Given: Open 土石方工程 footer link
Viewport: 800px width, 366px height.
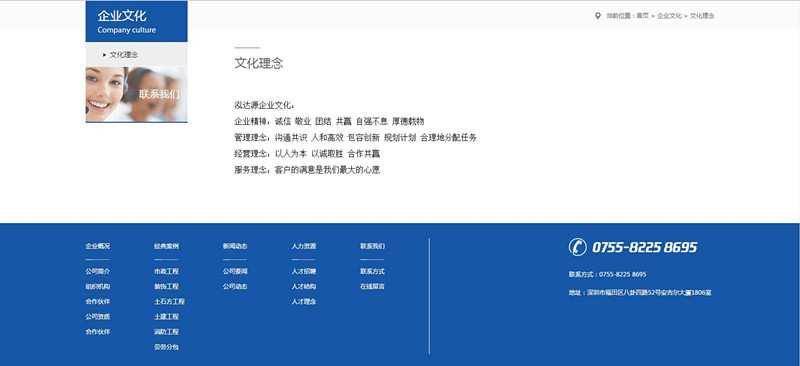Looking at the screenshot, I should (169, 302).
